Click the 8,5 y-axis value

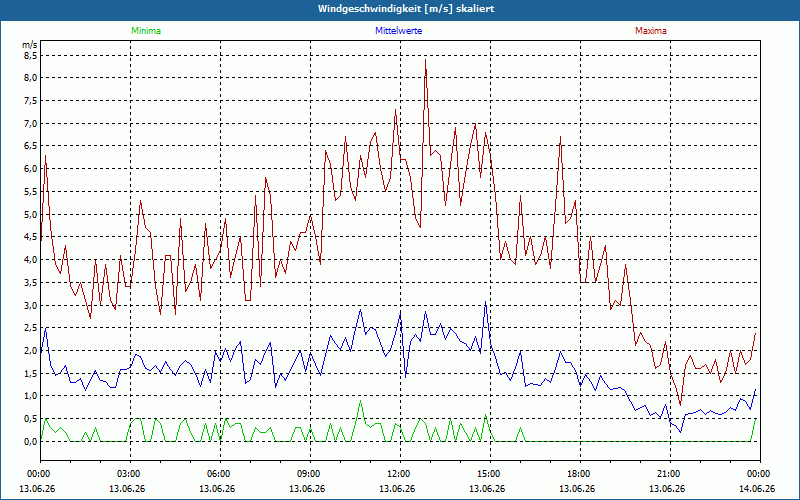tap(30, 55)
